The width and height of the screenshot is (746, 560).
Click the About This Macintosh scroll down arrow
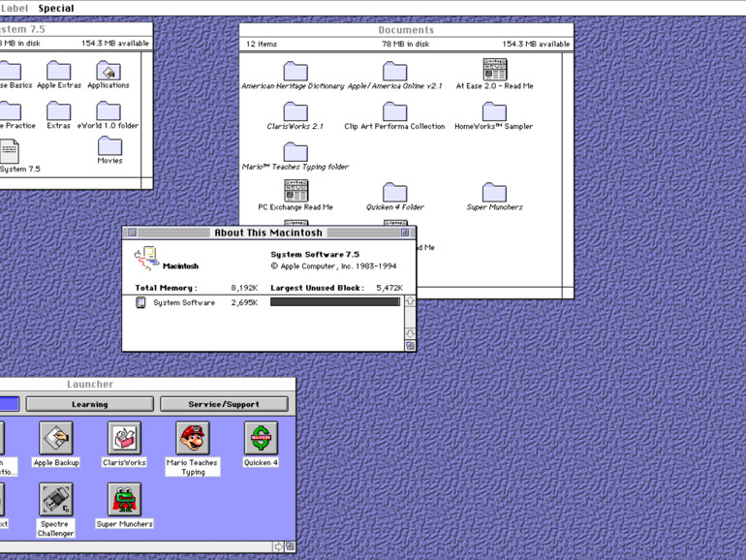click(410, 333)
